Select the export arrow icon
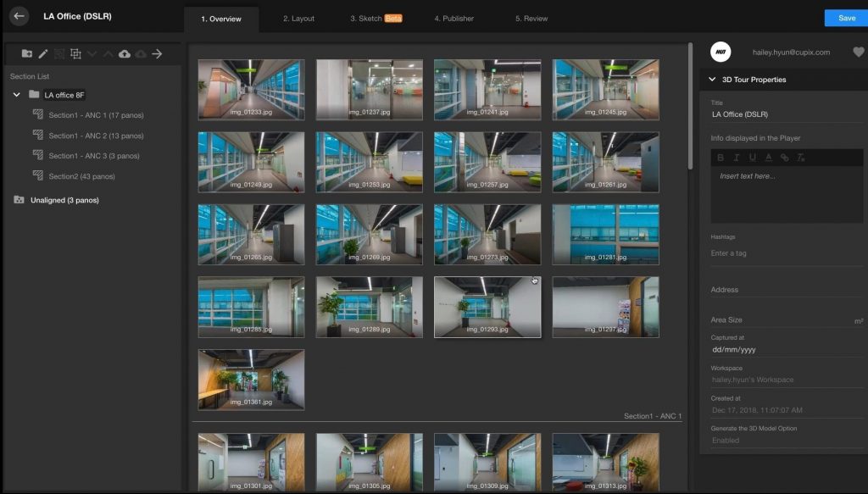Image resolution: width=868 pixels, height=494 pixels. click(x=156, y=53)
